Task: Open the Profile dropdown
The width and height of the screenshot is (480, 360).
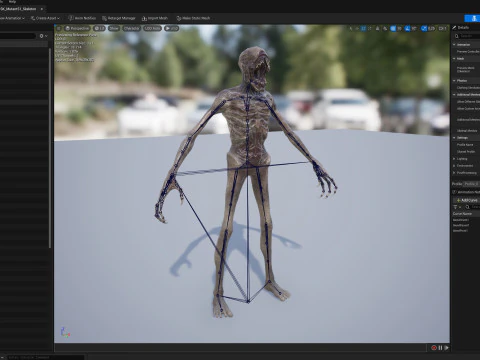Action: 472,184
